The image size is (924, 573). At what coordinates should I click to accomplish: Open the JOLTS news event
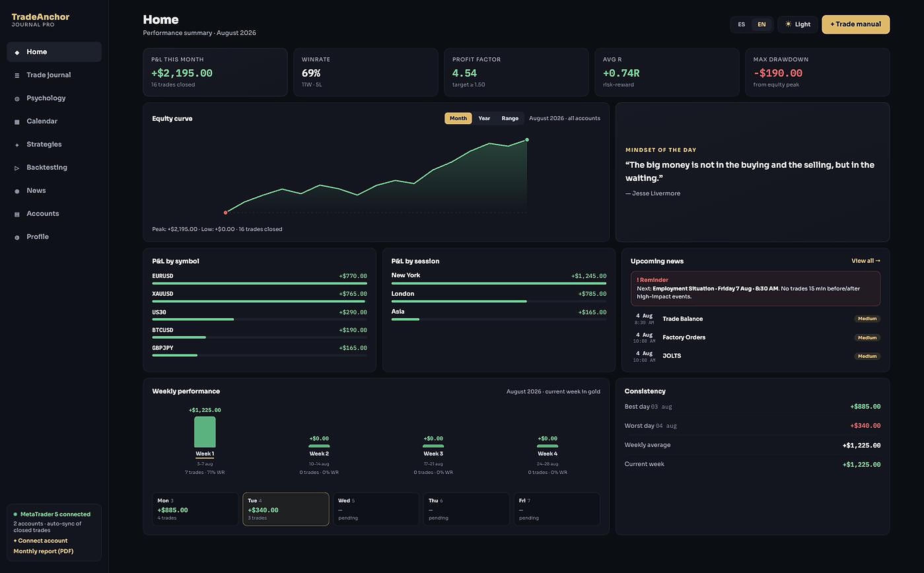755,356
